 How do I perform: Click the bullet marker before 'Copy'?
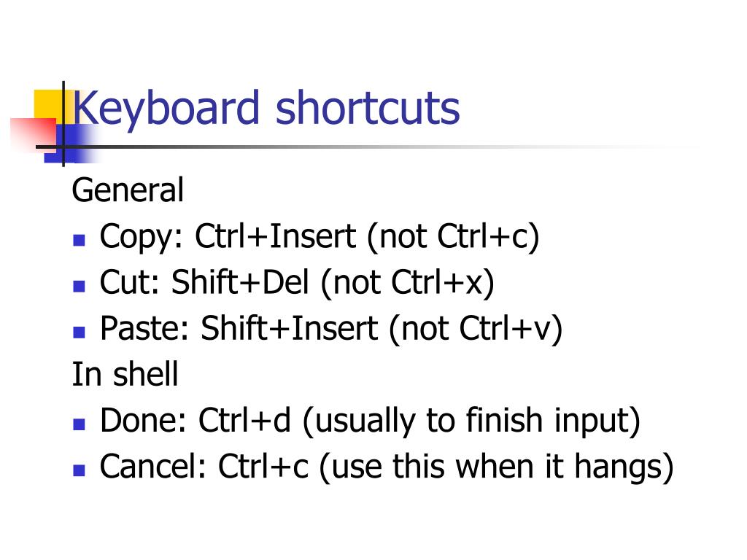click(79, 239)
